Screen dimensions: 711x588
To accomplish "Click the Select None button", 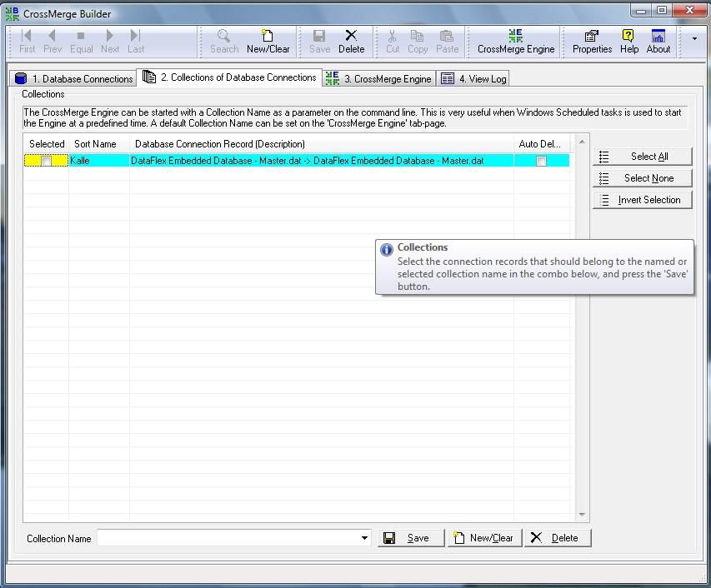I will coord(642,178).
